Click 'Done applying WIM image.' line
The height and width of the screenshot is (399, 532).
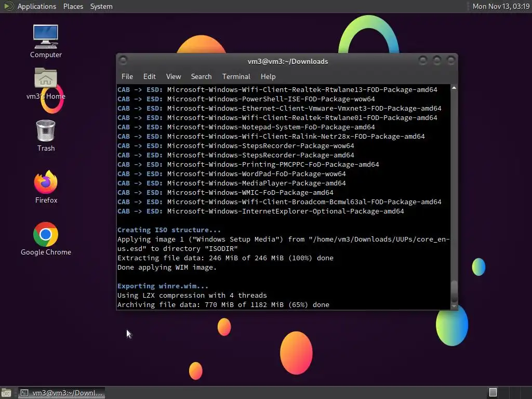click(x=167, y=268)
